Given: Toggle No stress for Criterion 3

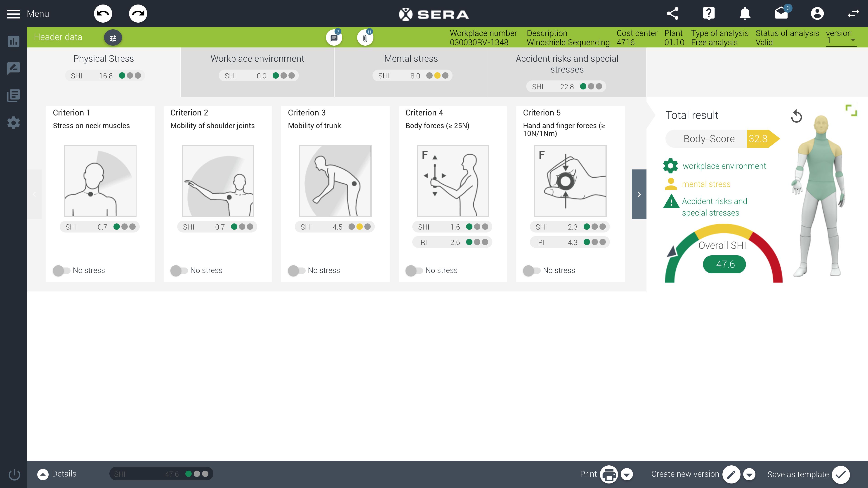Looking at the screenshot, I should coord(297,270).
